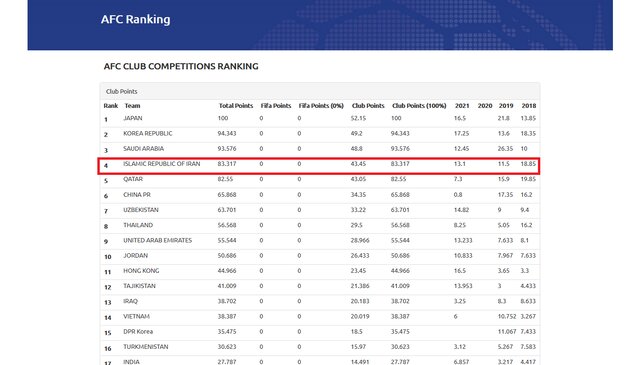
Task: Click the AFC Ranking banner title
Action: [136, 20]
